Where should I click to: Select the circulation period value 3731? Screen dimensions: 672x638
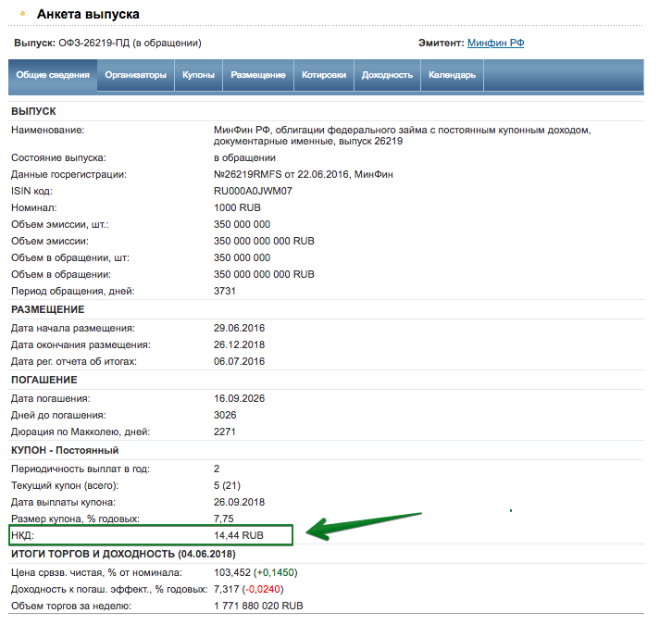point(225,291)
